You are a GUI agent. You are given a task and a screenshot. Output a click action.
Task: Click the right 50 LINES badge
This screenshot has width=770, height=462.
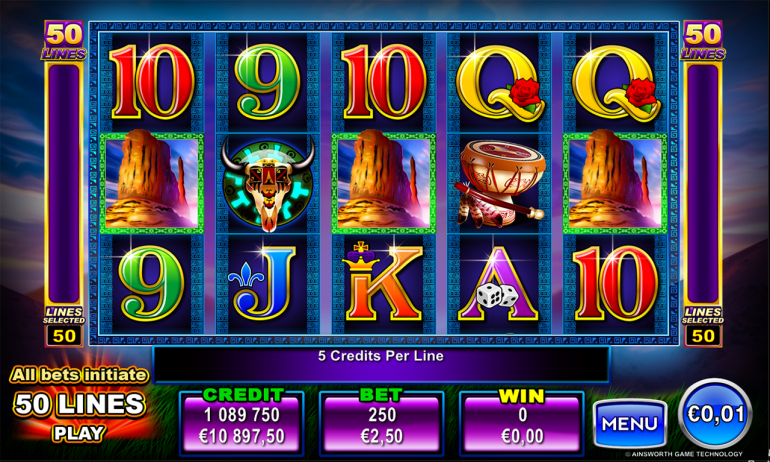[x=703, y=41]
